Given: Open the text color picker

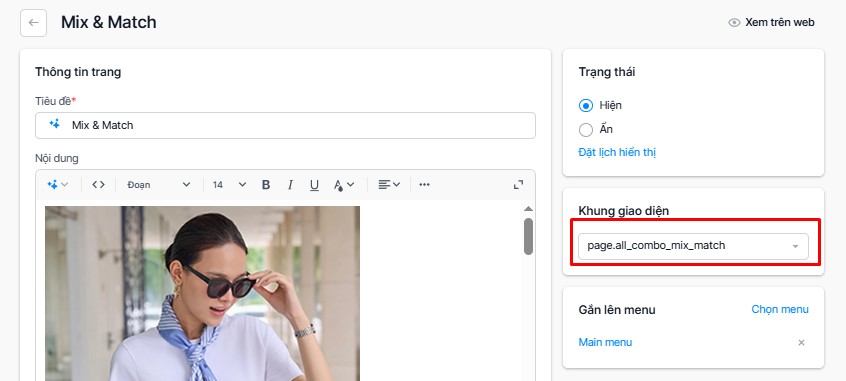Looking at the screenshot, I should tap(344, 185).
